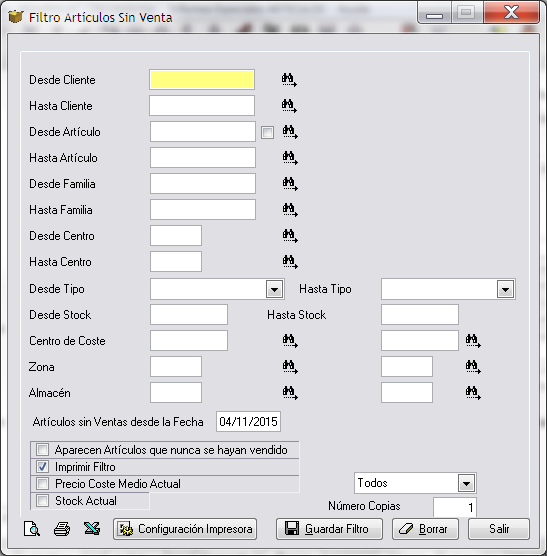Click the Borrar button
Screen dimensions: 547x556
[425, 529]
